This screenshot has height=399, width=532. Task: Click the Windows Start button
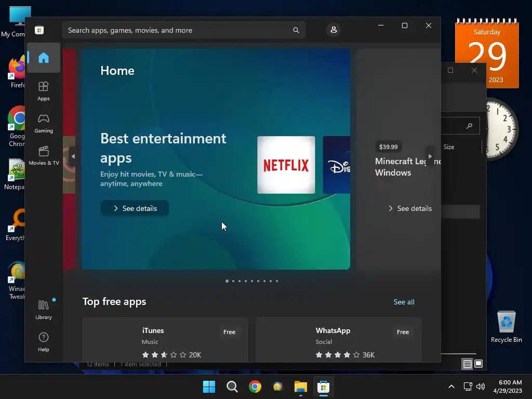[209, 387]
